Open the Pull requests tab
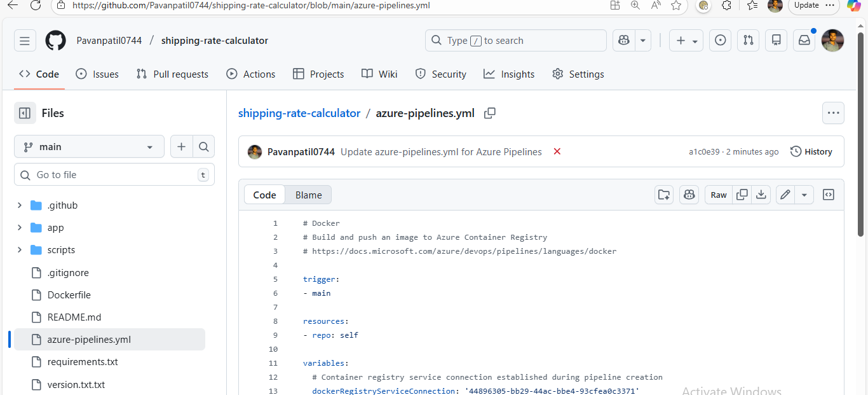The image size is (868, 395). point(172,74)
